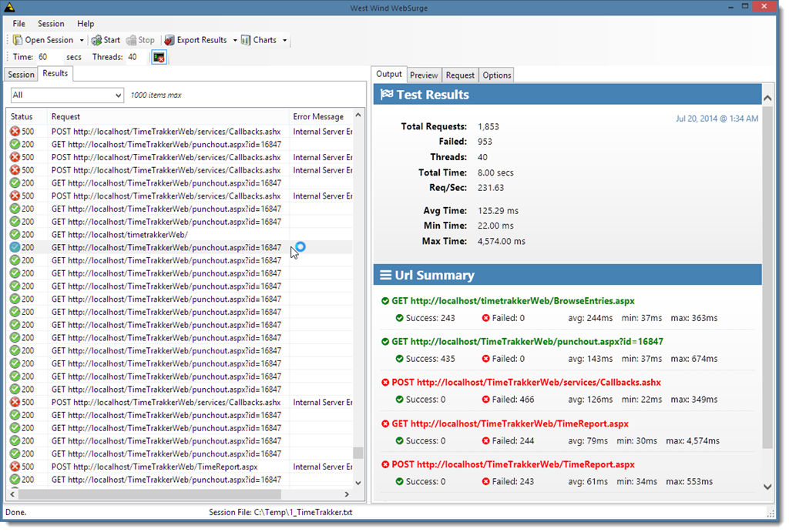Click the horizontal scrollbar left arrow
The image size is (789, 532).
[12, 494]
